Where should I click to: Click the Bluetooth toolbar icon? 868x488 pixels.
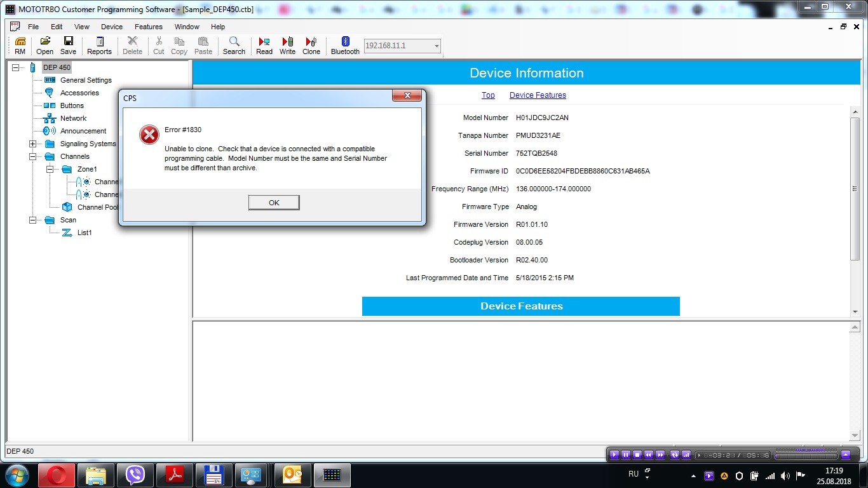coord(345,46)
